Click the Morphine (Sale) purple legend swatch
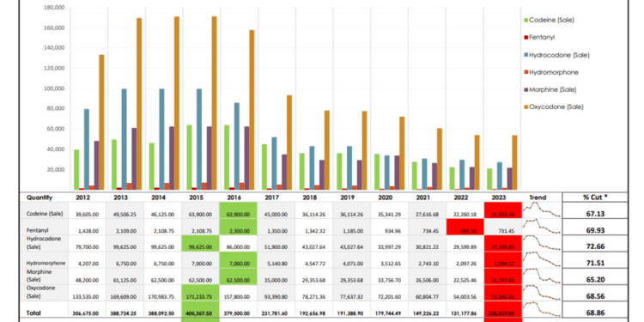The width and height of the screenshot is (644, 322). pos(526,89)
